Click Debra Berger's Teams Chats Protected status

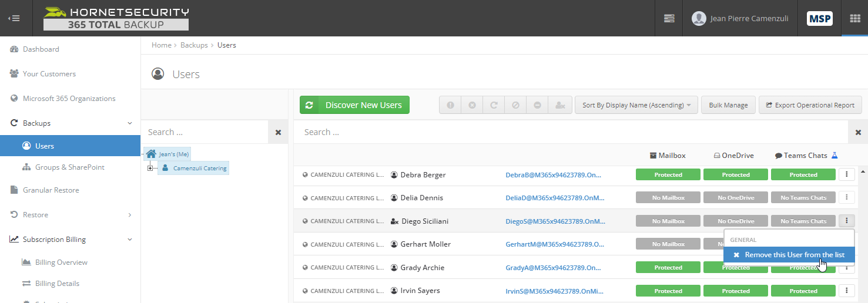tap(803, 174)
